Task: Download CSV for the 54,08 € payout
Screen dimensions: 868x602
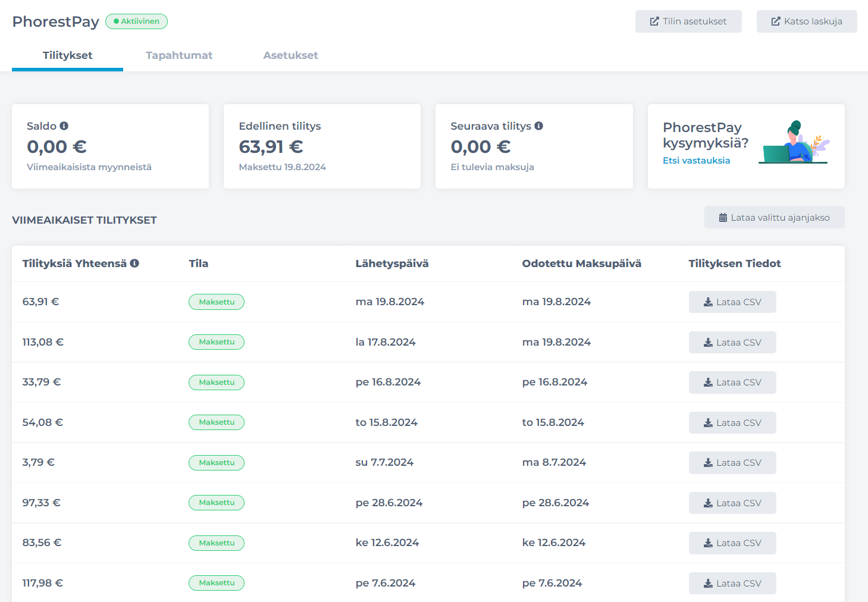Action: pyautogui.click(x=732, y=423)
